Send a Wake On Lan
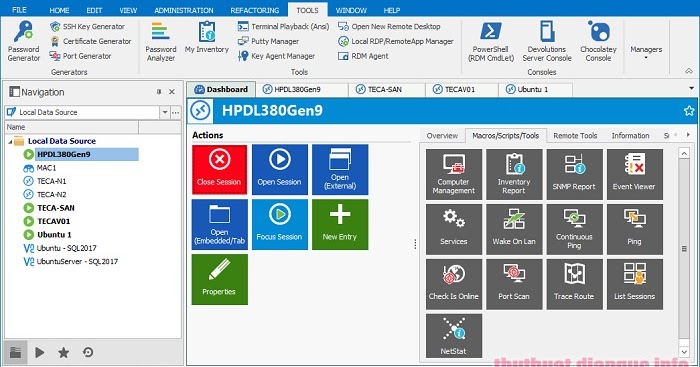This screenshot has height=367, width=700. click(x=514, y=229)
